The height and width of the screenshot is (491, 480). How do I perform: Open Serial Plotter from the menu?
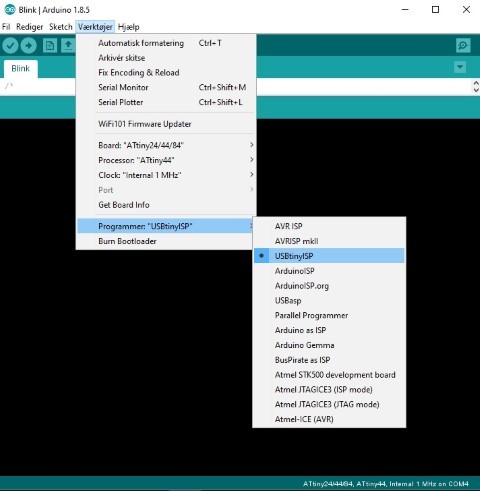[x=166, y=102]
